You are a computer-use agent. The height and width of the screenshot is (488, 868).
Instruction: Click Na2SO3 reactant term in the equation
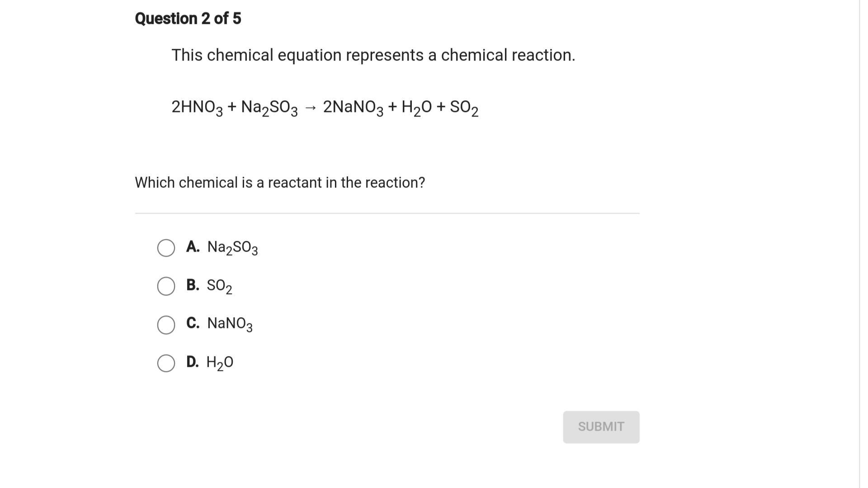pyautogui.click(x=269, y=108)
